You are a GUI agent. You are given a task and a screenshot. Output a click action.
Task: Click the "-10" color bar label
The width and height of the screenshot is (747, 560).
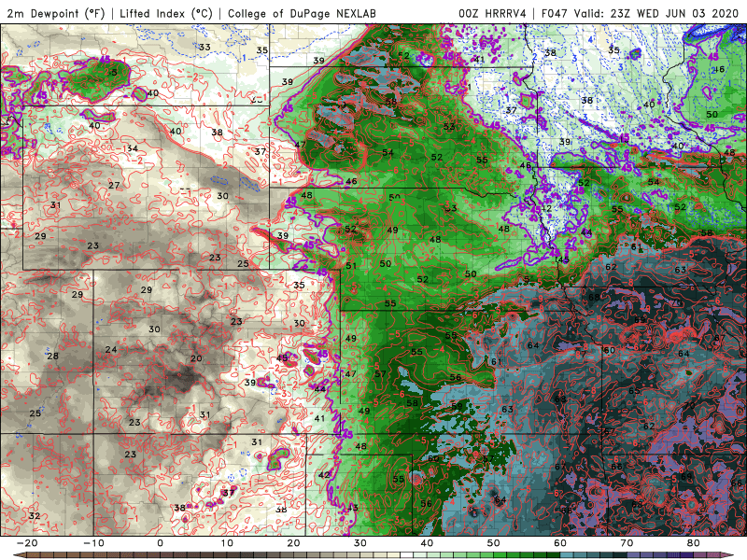coord(93,543)
